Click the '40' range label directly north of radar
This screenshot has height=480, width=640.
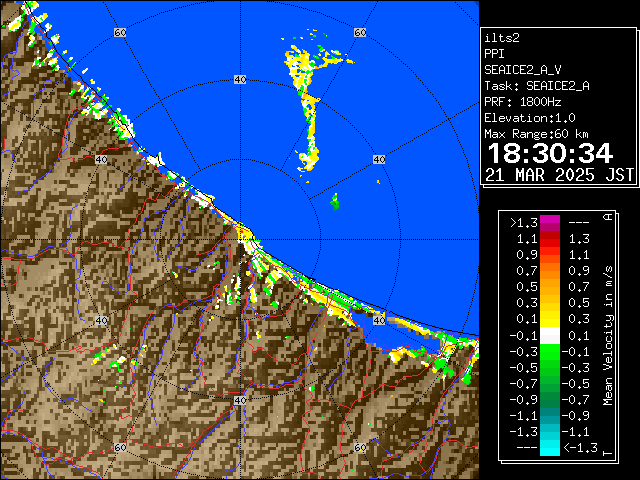click(x=240, y=80)
